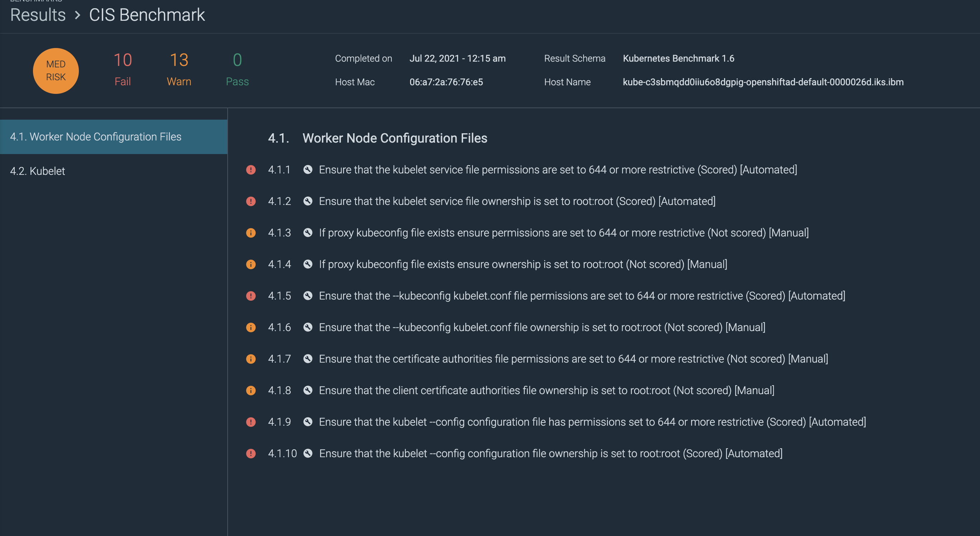The image size is (980, 536).
Task: Open remediation wrench icon for 4.1.8
Action: point(308,391)
